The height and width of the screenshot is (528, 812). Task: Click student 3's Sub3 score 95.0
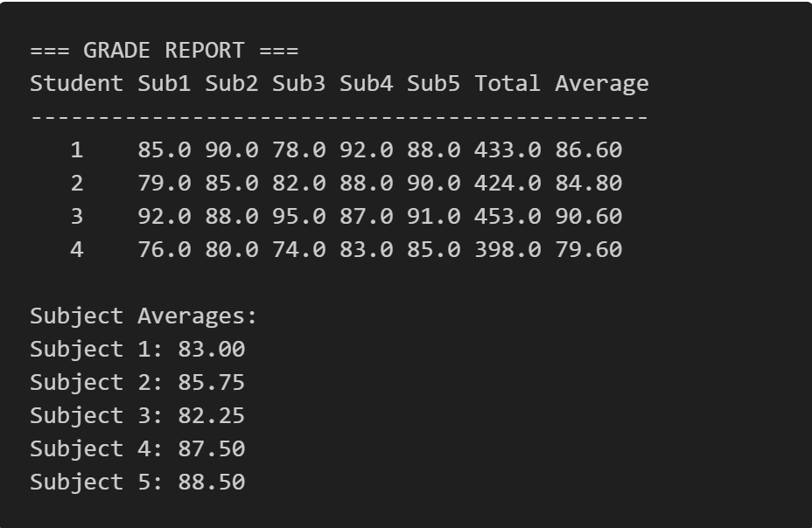[298, 217]
